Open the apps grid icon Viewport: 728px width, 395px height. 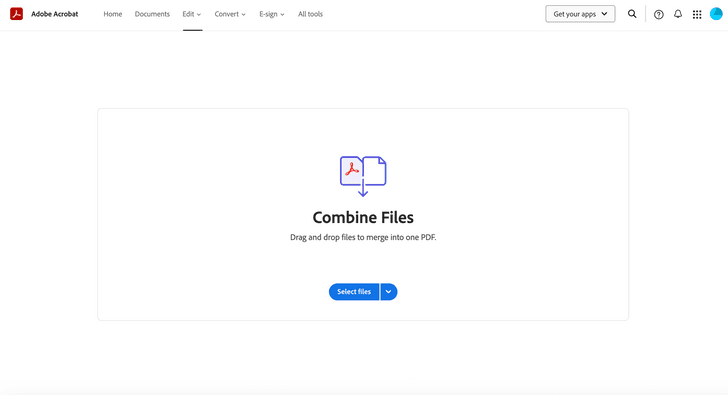coord(697,14)
